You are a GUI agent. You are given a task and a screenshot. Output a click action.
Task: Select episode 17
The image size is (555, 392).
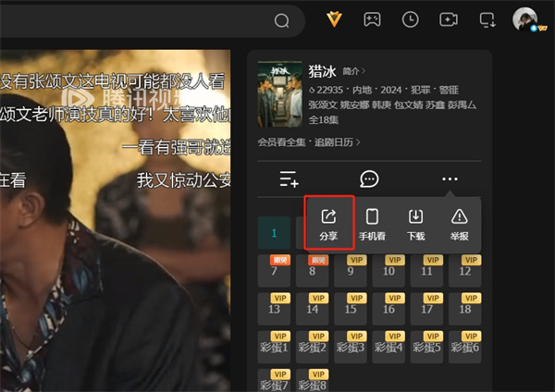click(x=426, y=309)
